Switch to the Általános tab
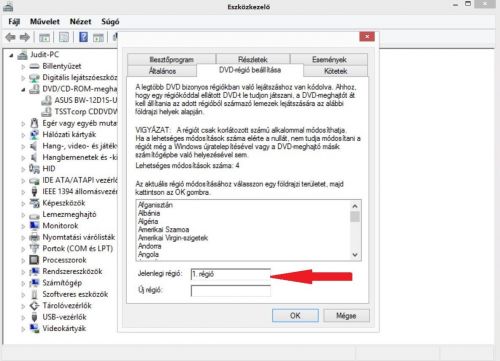 tap(162, 71)
